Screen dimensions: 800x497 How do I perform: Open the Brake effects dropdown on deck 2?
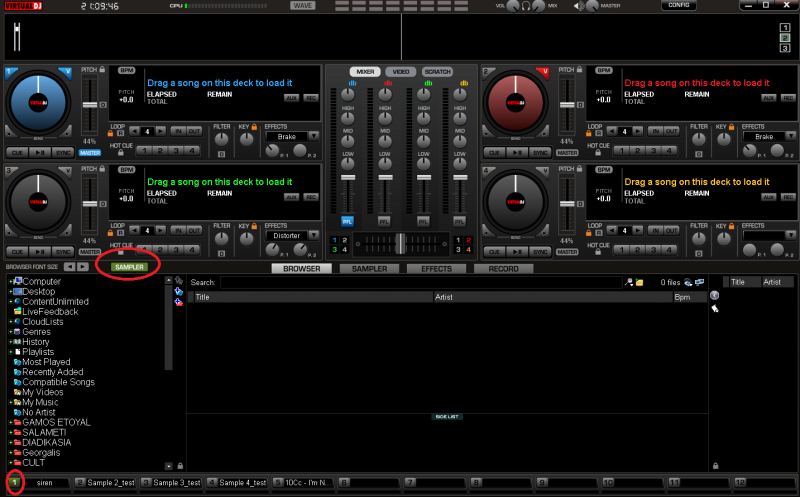click(x=791, y=136)
